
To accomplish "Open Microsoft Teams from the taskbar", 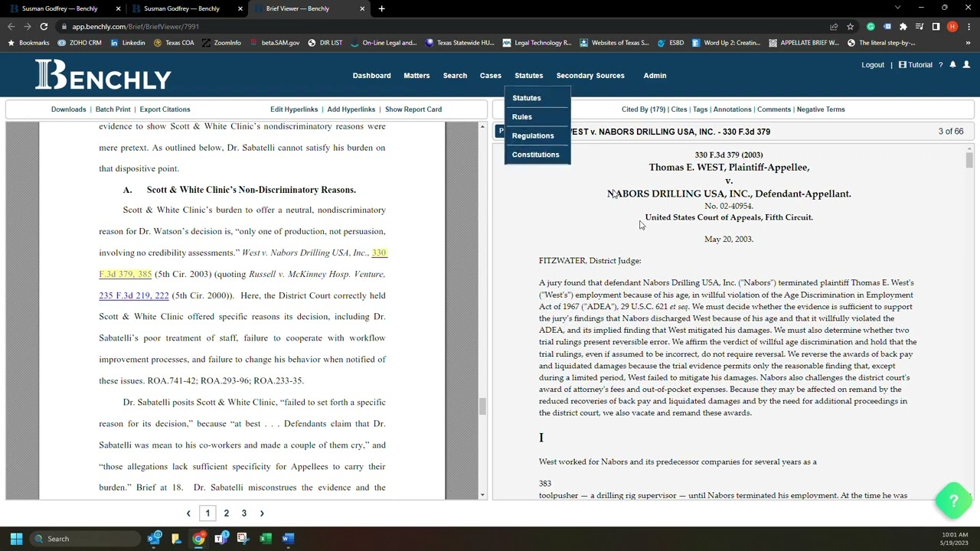I will point(220,539).
